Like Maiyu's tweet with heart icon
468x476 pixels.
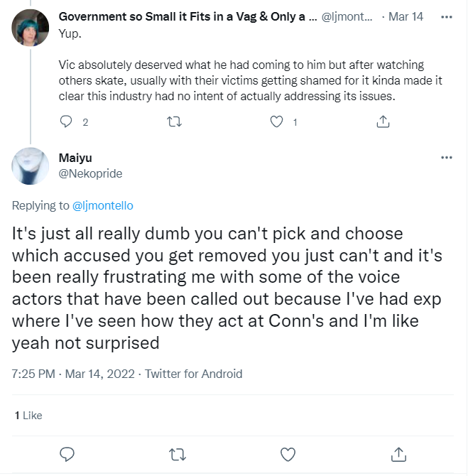tap(288, 455)
